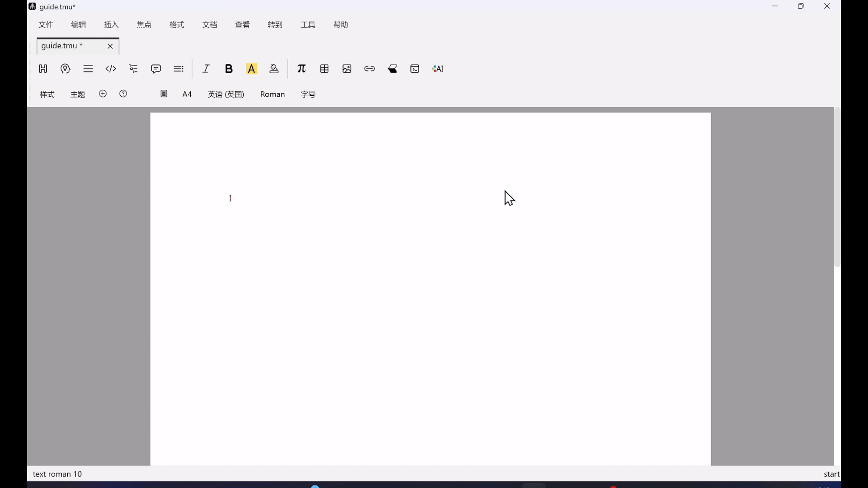Screen dimensions: 868x488
Task: Open the AI assistant icon
Action: [x=437, y=69]
